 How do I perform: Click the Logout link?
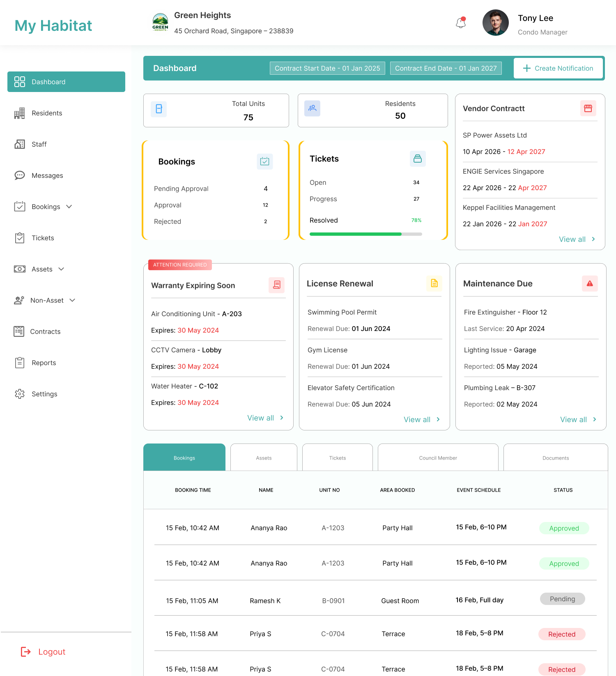[x=43, y=651]
